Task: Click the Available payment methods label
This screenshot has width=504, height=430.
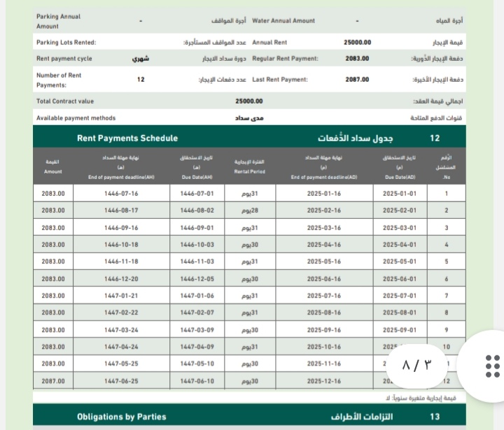Action: pos(76,118)
